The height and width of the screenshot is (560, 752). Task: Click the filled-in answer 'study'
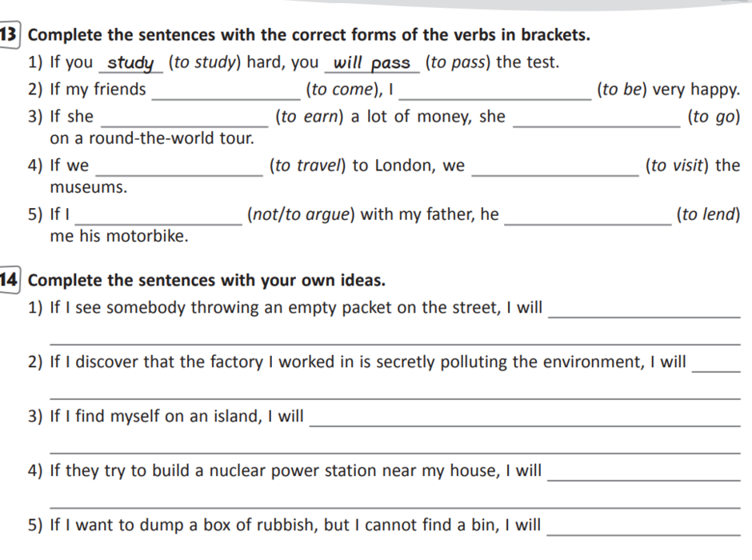[x=130, y=62]
